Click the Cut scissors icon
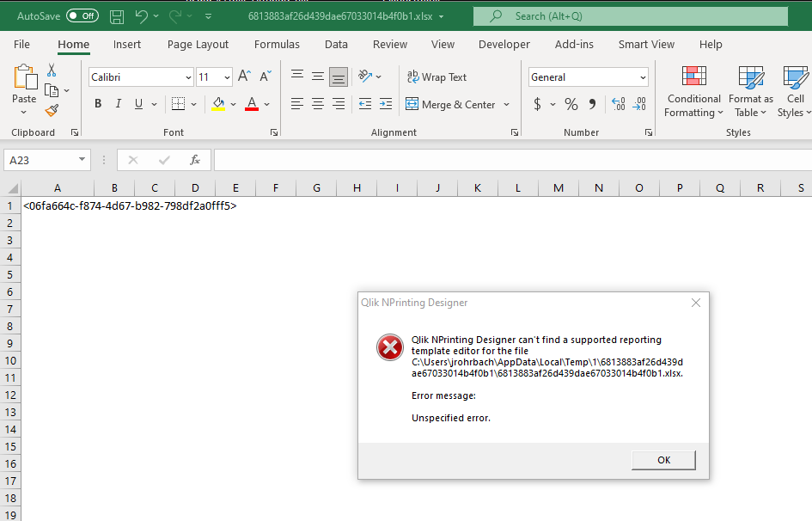Image resolution: width=812 pixels, height=521 pixels. (52, 70)
